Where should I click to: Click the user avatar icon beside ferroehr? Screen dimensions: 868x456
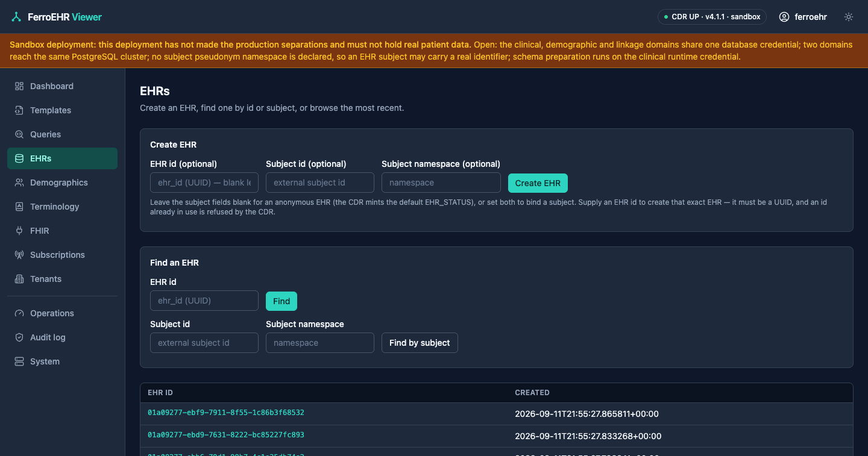coord(784,17)
